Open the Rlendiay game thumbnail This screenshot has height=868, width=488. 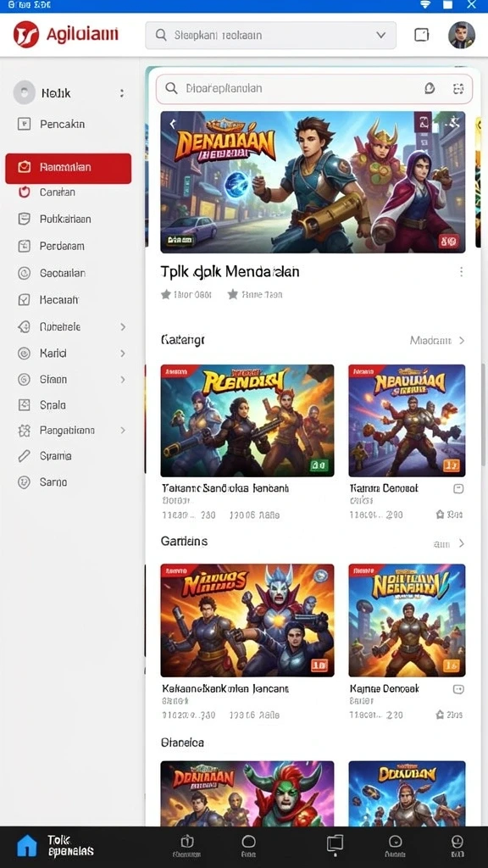(247, 420)
